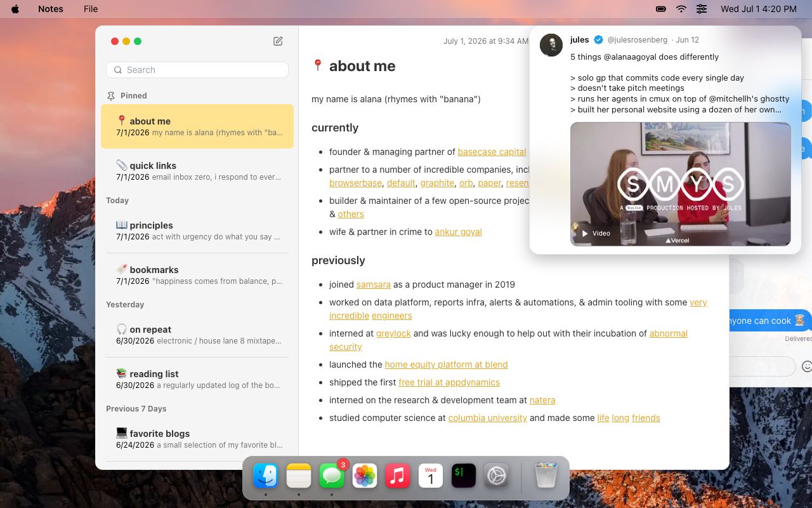Click the 'long' link

[620, 418]
